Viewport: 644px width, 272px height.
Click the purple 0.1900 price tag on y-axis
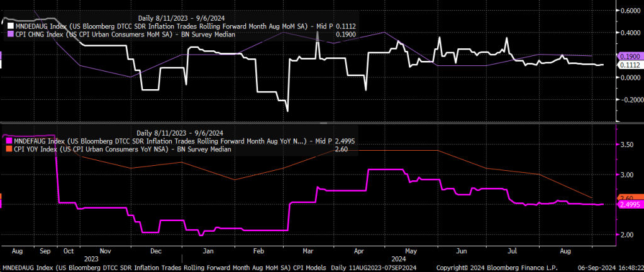[x=629, y=56]
